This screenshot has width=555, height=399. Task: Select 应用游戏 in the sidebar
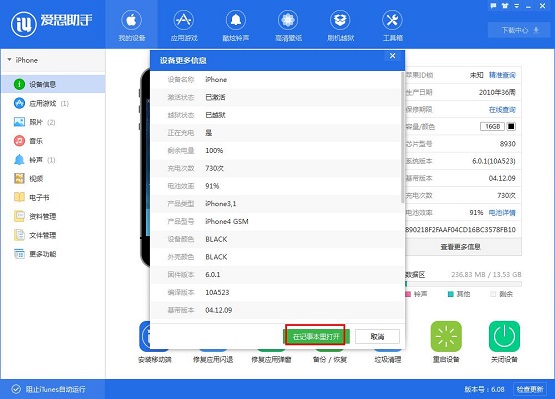point(53,103)
